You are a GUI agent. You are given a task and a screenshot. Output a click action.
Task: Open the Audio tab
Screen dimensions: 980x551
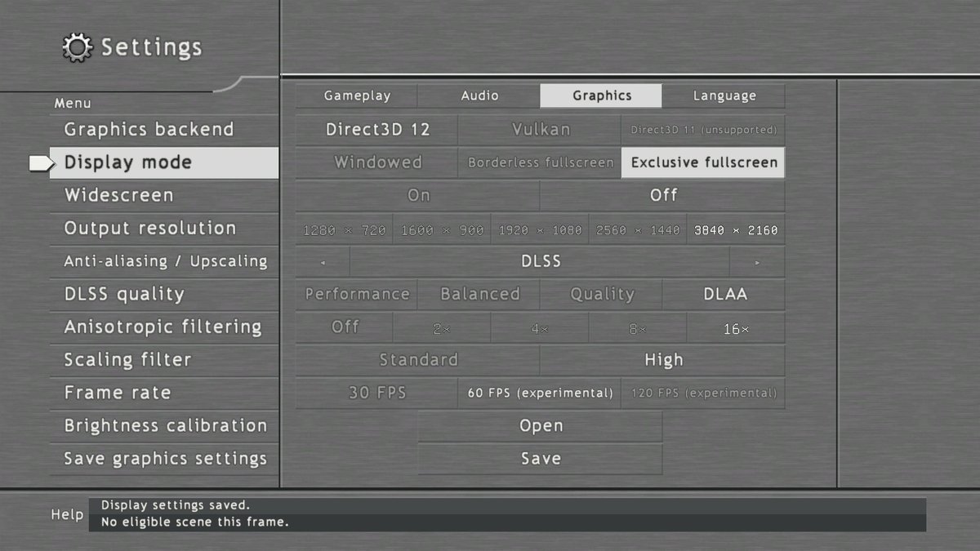tap(479, 96)
